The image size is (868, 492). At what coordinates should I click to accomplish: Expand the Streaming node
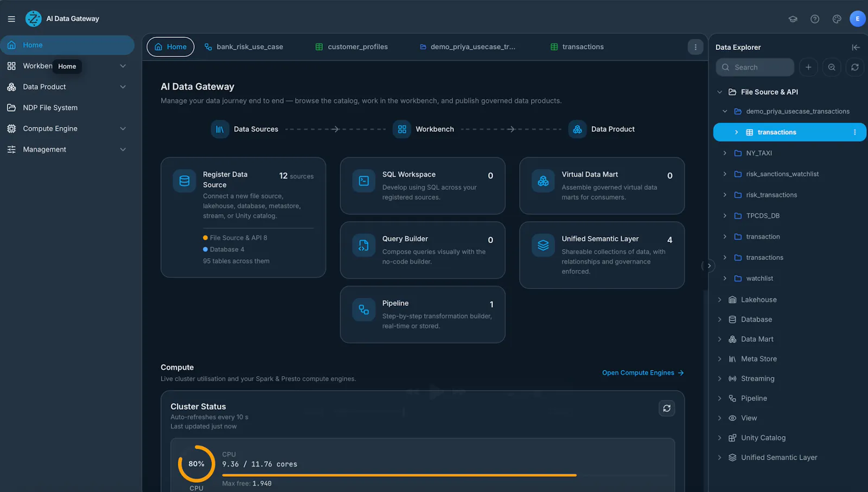(720, 379)
